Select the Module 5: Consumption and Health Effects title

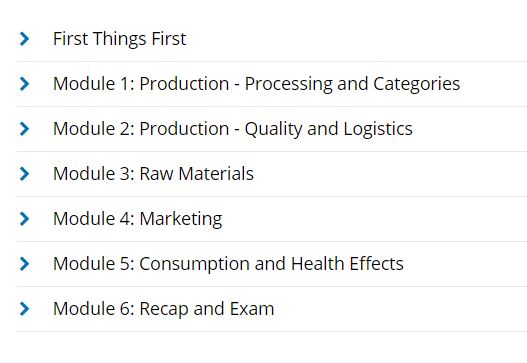point(229,264)
